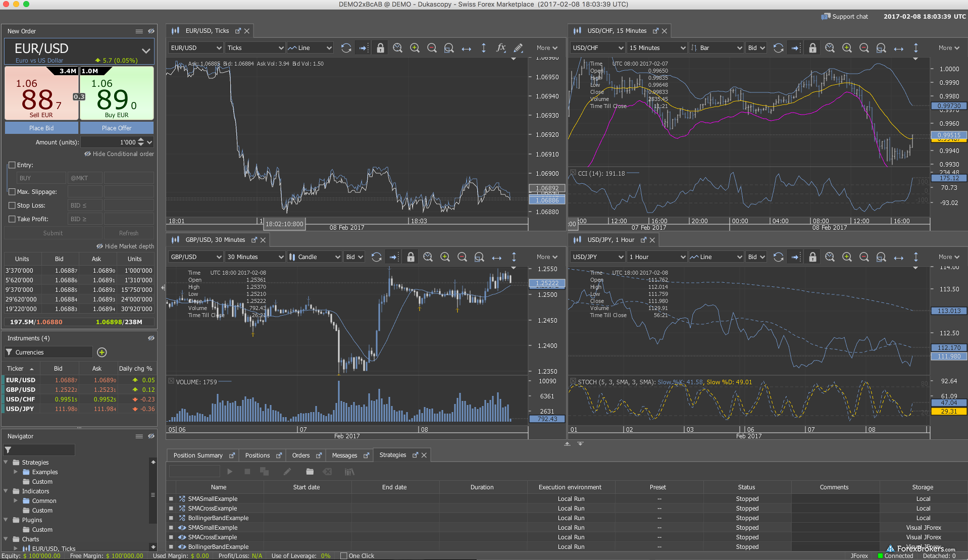The image size is (968, 560).
Task: Click the Buy EUR price button
Action: [117, 93]
